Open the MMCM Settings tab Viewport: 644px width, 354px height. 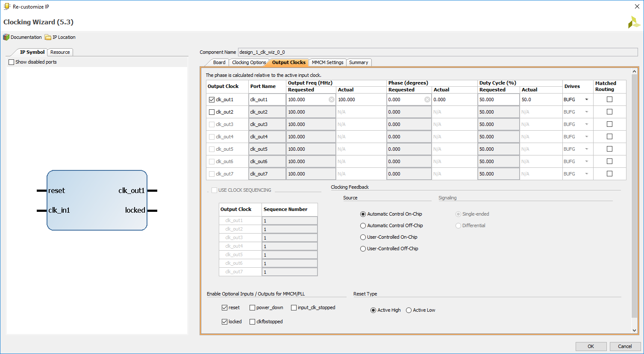click(x=327, y=62)
